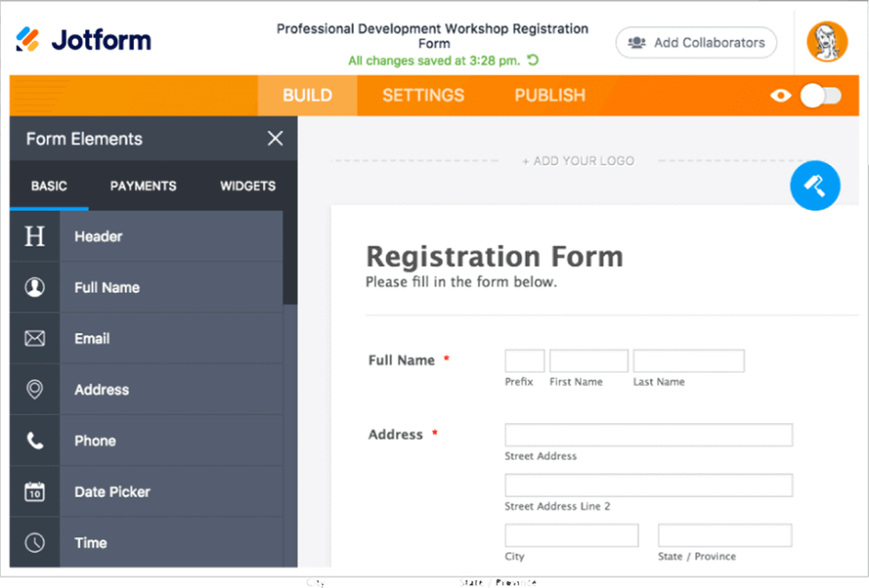Image resolution: width=869 pixels, height=588 pixels.
Task: Open the Form Designer paint roller
Action: [815, 185]
